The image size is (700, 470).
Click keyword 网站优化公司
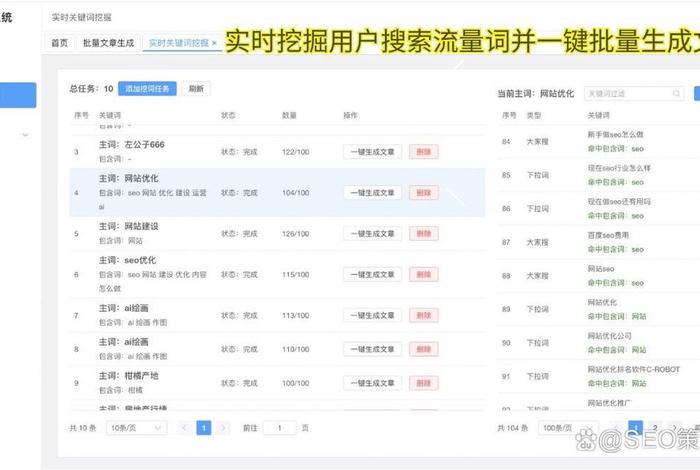pos(609,336)
